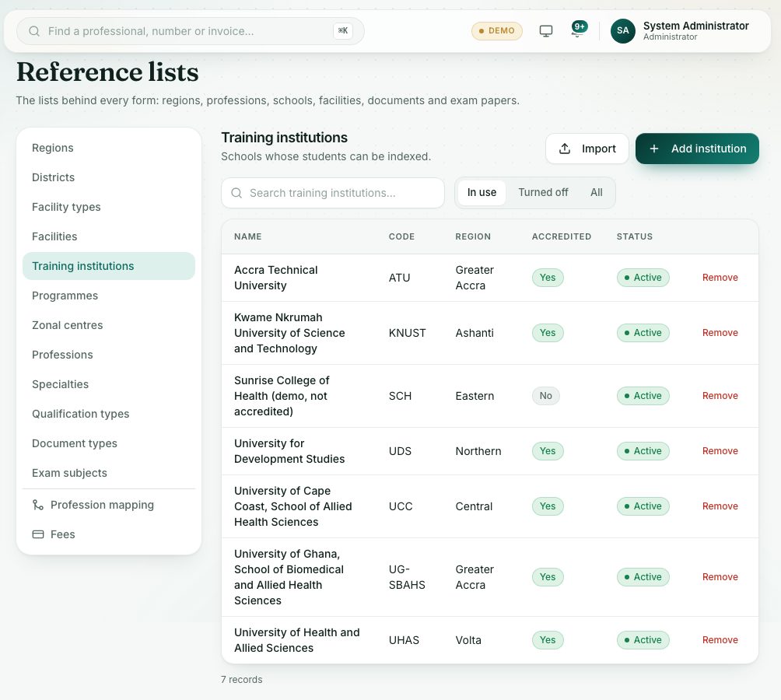
Task: Open the Zonal centres list
Action: (x=109, y=325)
